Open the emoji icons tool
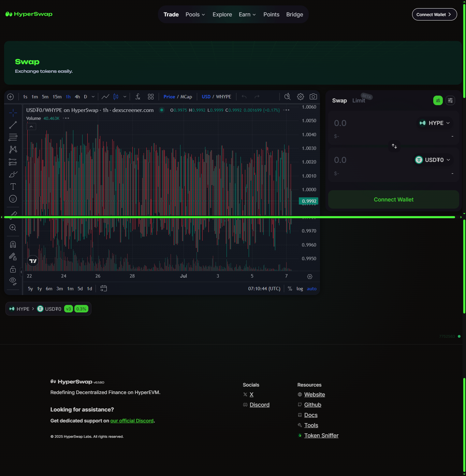466x476 pixels. coord(13,199)
